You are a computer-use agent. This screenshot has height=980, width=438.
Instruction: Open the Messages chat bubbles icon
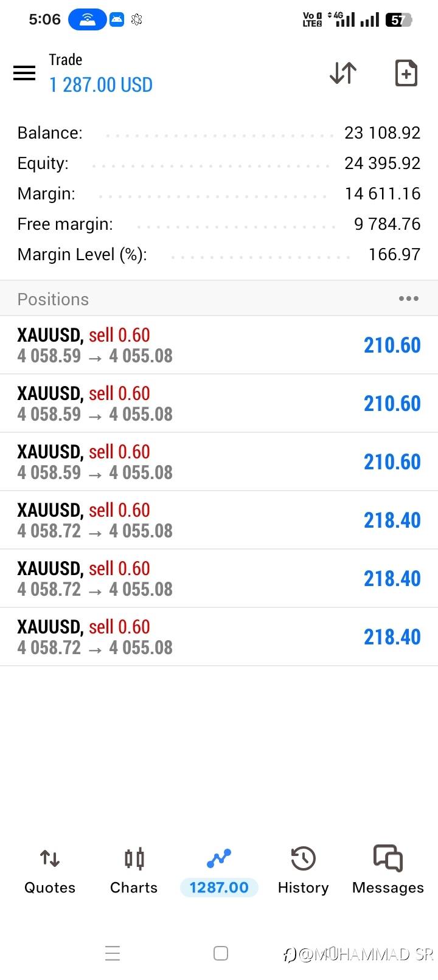388,858
